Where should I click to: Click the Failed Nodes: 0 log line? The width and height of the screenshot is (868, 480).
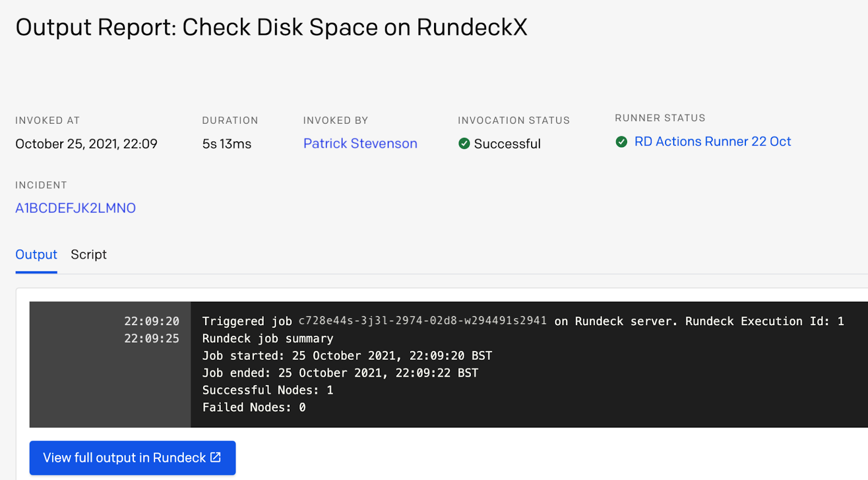[x=254, y=407]
